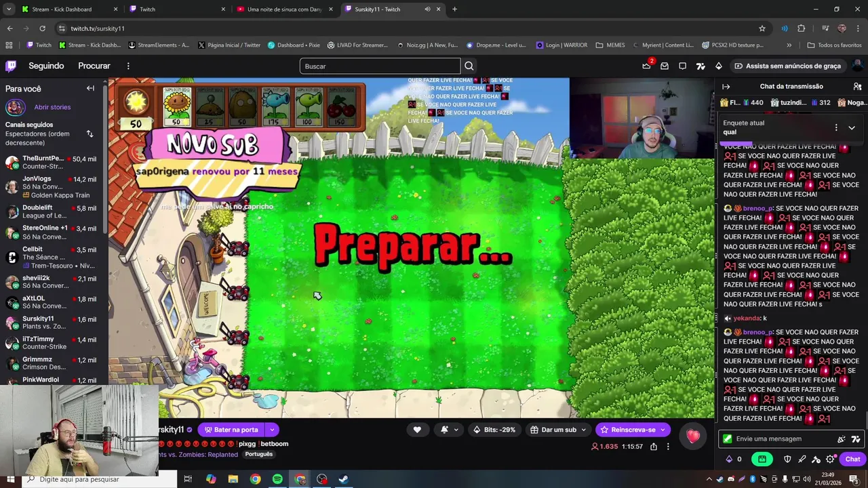Click the share stream icon
The height and width of the screenshot is (488, 868).
654,447
